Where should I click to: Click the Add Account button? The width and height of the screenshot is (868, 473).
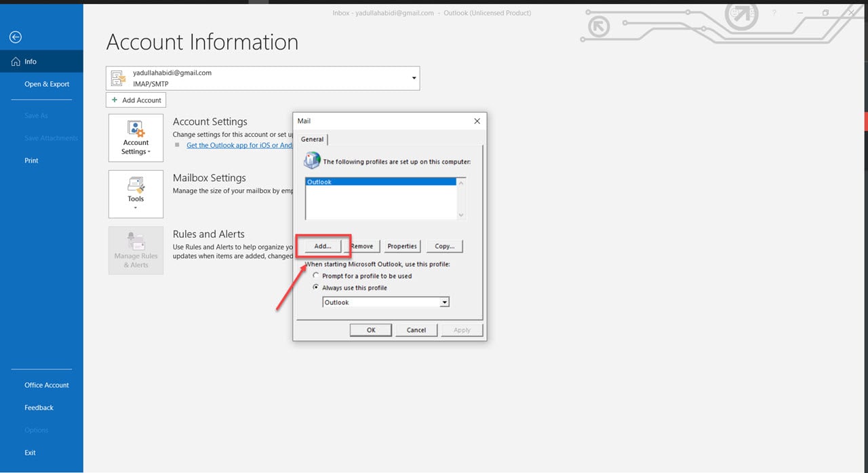click(136, 100)
